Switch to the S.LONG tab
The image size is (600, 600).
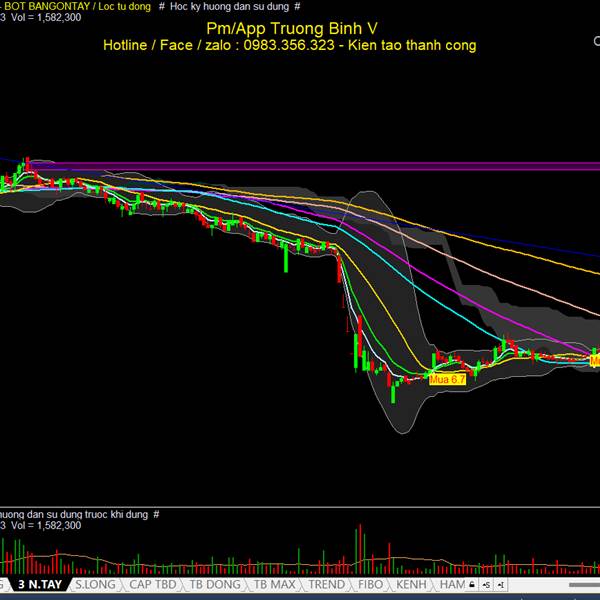[95, 584]
